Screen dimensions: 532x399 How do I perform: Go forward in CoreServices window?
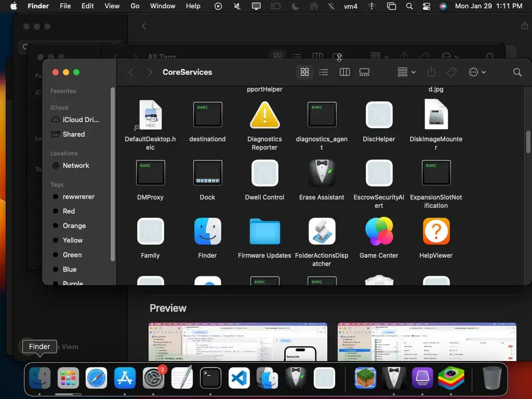tap(150, 72)
